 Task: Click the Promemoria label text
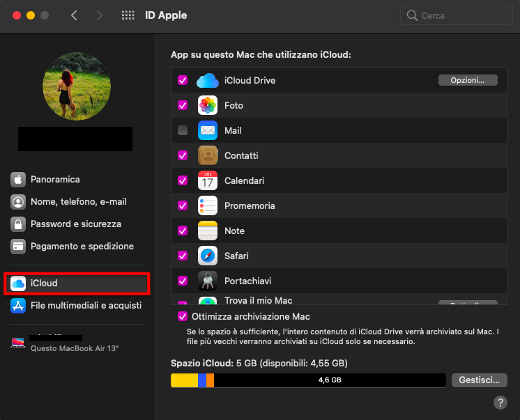coord(250,206)
